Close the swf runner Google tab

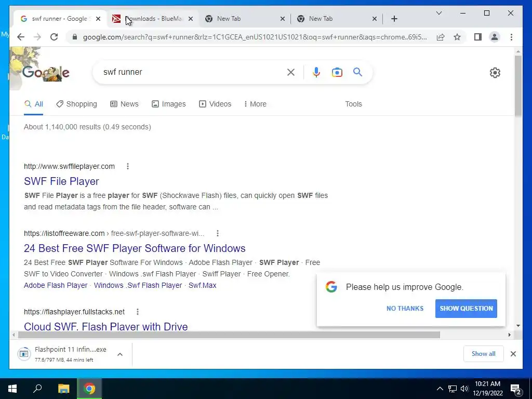tap(98, 19)
